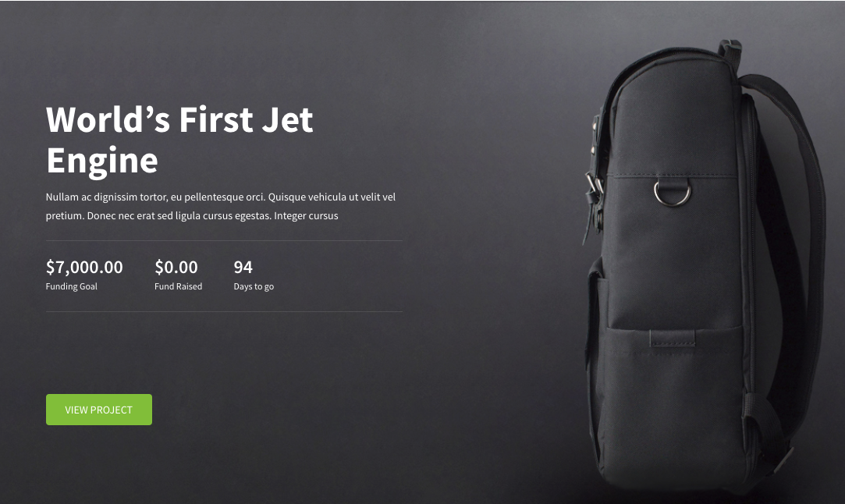Click the metal D-ring on the backpack
The image size is (845, 504).
[672, 193]
